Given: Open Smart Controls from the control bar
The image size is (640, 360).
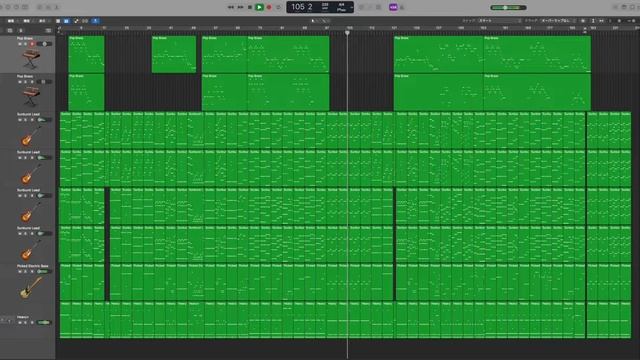Looking at the screenshot, I should coord(40,7).
